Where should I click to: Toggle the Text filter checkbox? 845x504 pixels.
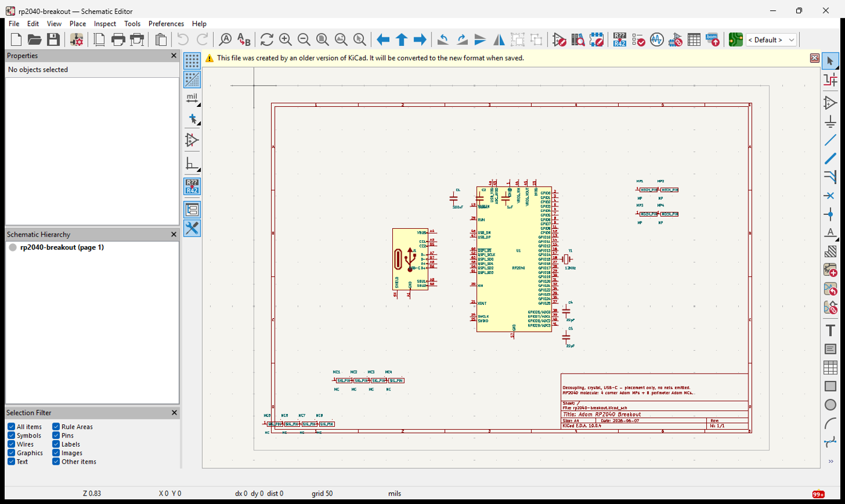pos(11,462)
